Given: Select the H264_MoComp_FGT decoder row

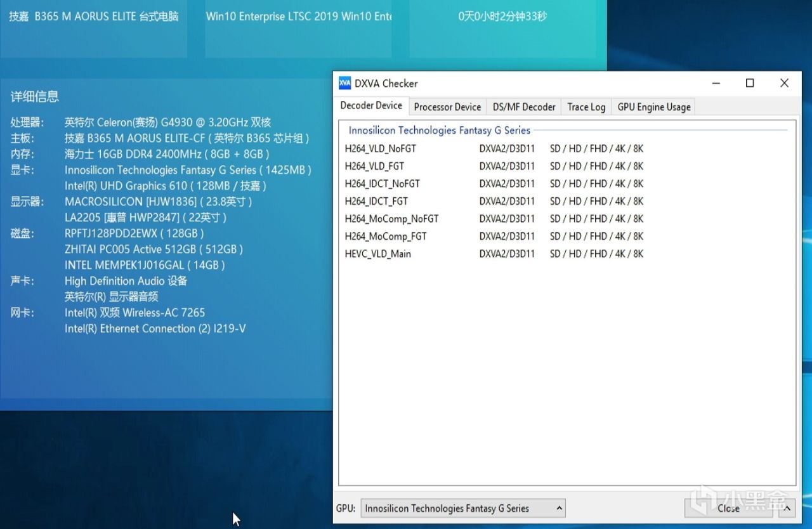Looking at the screenshot, I should (x=494, y=236).
